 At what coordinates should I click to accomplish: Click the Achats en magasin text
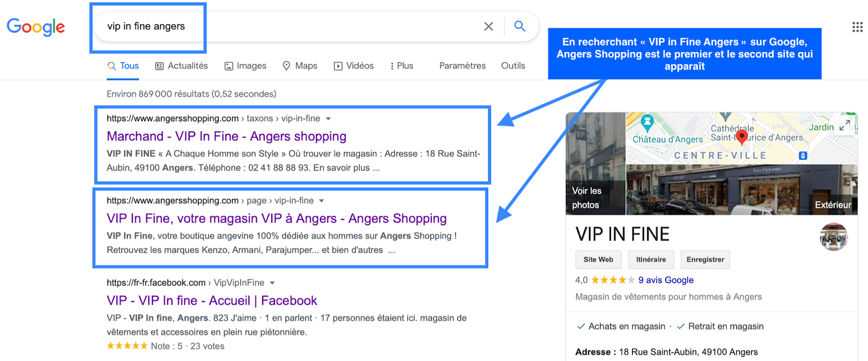point(627,326)
